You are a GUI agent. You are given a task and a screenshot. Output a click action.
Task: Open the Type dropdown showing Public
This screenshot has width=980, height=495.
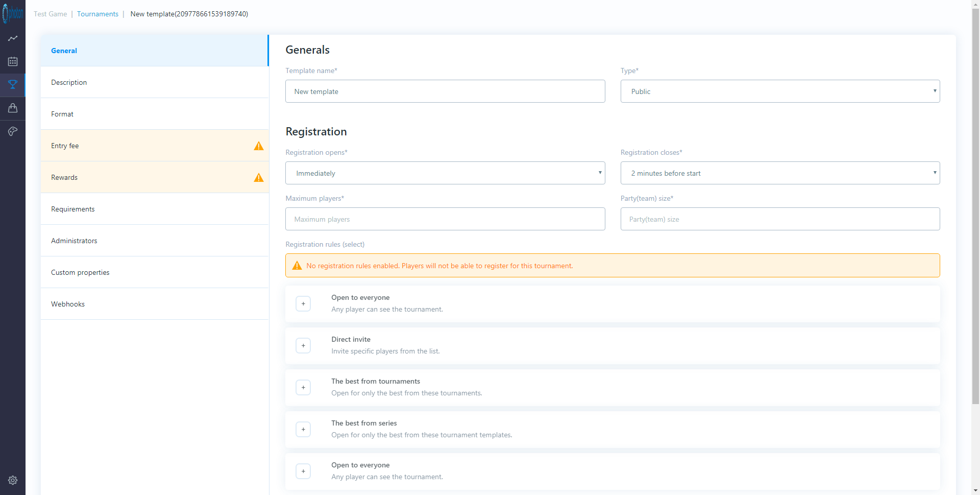tap(779, 91)
